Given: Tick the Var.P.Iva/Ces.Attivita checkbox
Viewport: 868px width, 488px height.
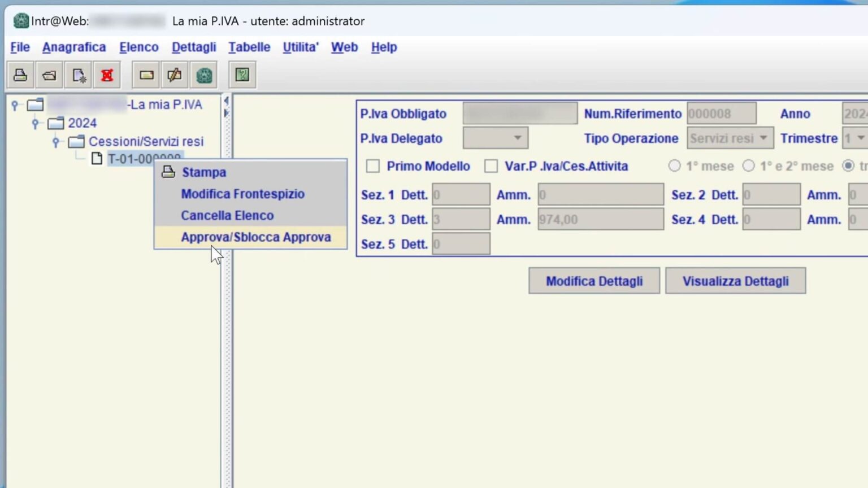Looking at the screenshot, I should coord(491,166).
